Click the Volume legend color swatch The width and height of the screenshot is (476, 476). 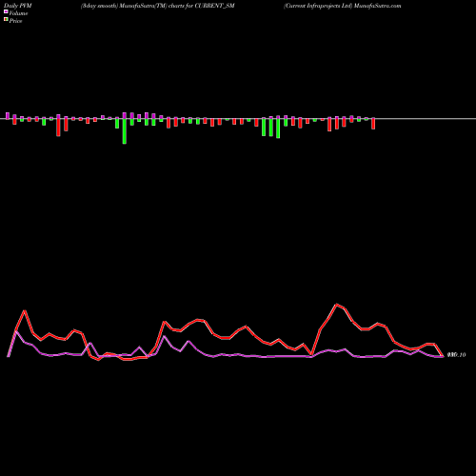click(6, 11)
